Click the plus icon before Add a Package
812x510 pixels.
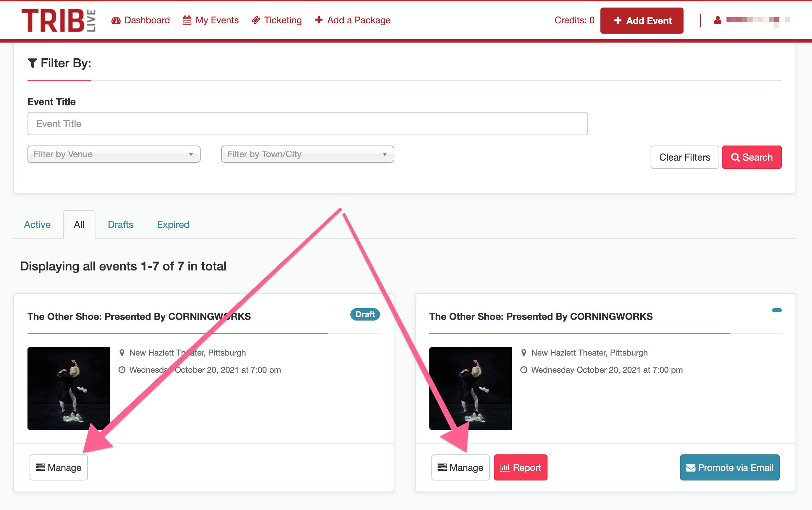pyautogui.click(x=319, y=20)
